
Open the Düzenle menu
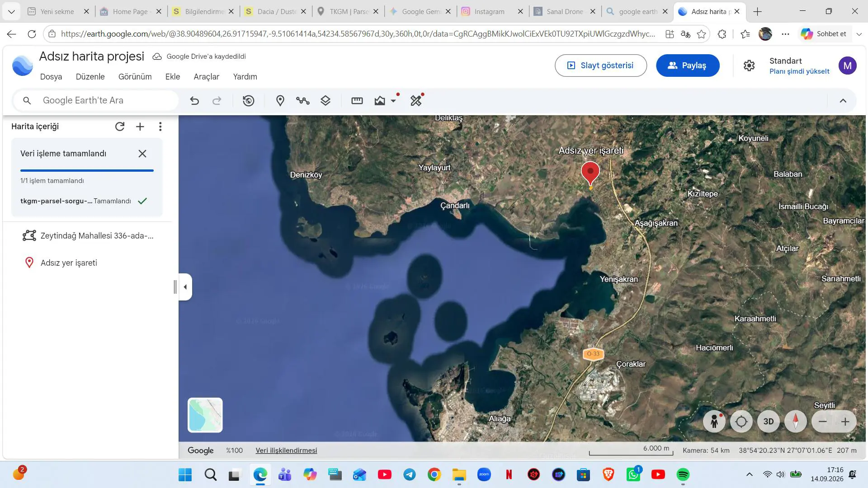click(x=90, y=77)
